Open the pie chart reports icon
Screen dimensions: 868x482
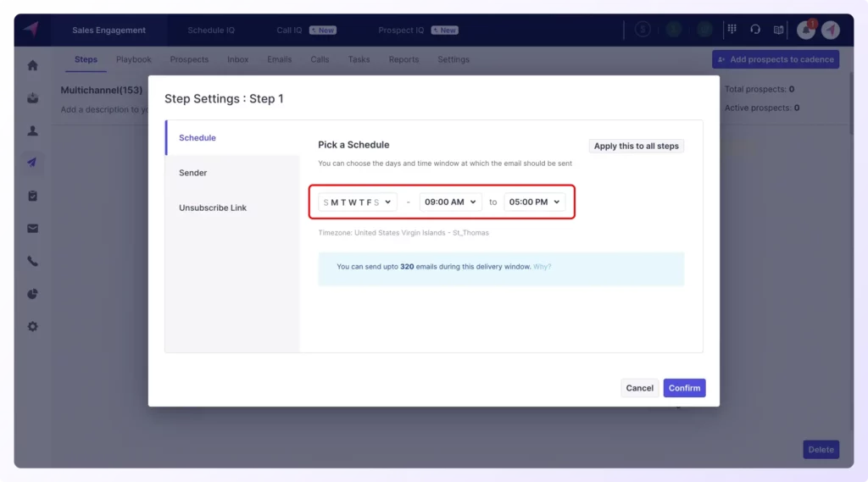32,294
